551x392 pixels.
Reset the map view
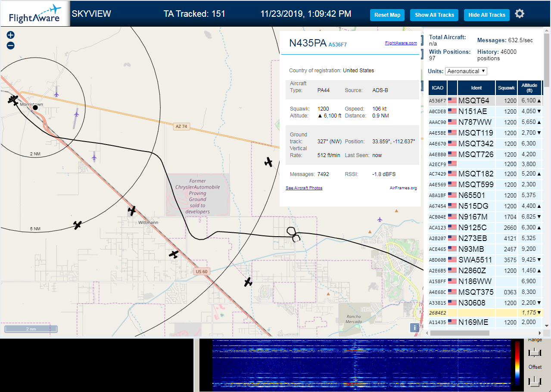pos(387,15)
